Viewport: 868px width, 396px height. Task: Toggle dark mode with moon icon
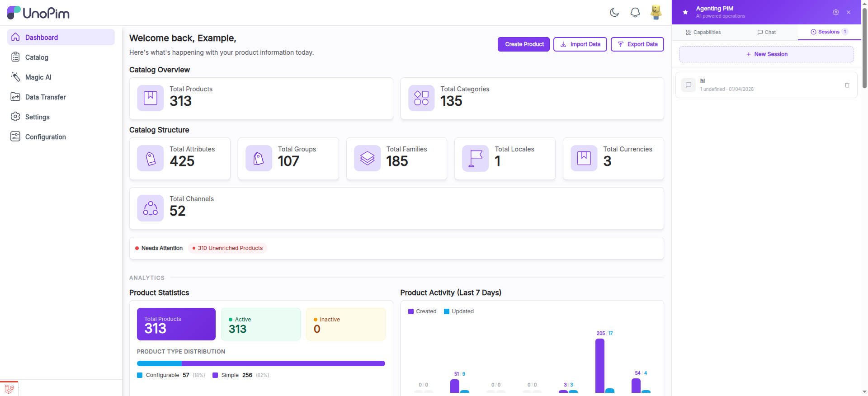coord(614,13)
